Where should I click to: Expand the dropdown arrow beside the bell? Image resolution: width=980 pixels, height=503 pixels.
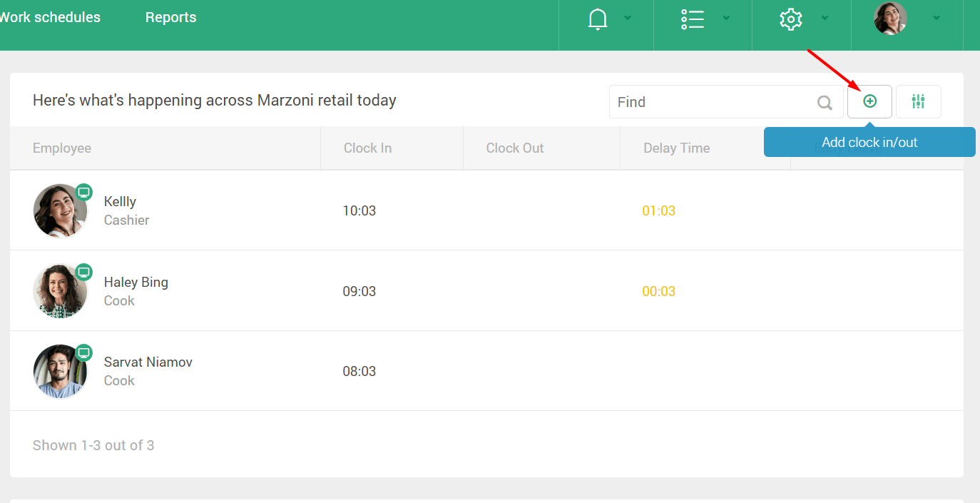point(628,18)
